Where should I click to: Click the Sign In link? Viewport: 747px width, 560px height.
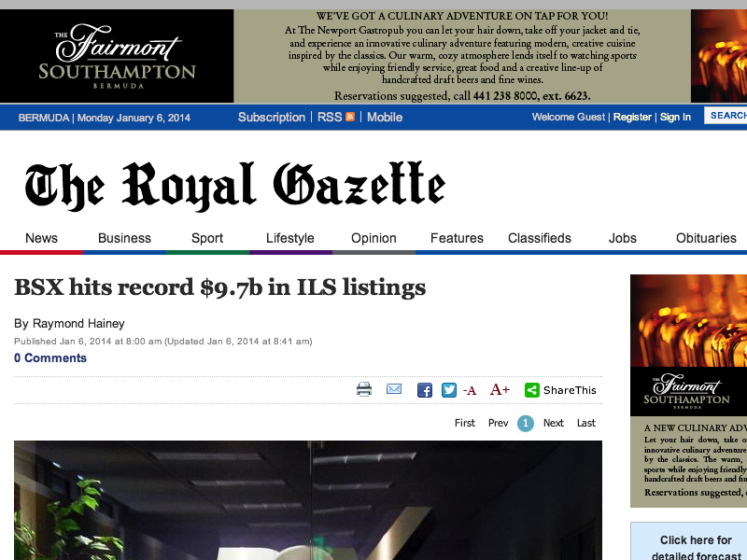[x=675, y=118]
